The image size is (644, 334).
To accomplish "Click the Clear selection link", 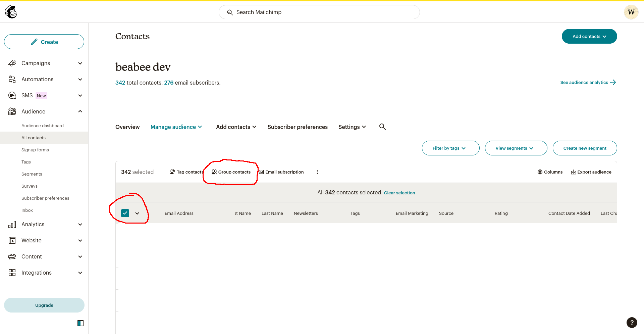I will 399,193.
